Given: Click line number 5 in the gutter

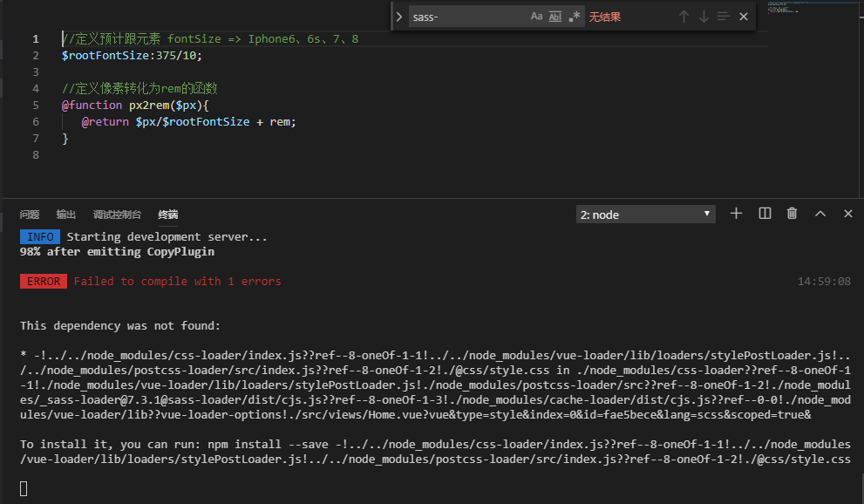Looking at the screenshot, I should pyautogui.click(x=36, y=105).
